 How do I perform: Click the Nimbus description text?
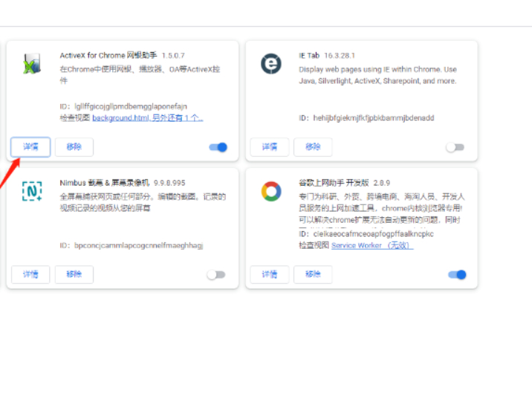143,202
